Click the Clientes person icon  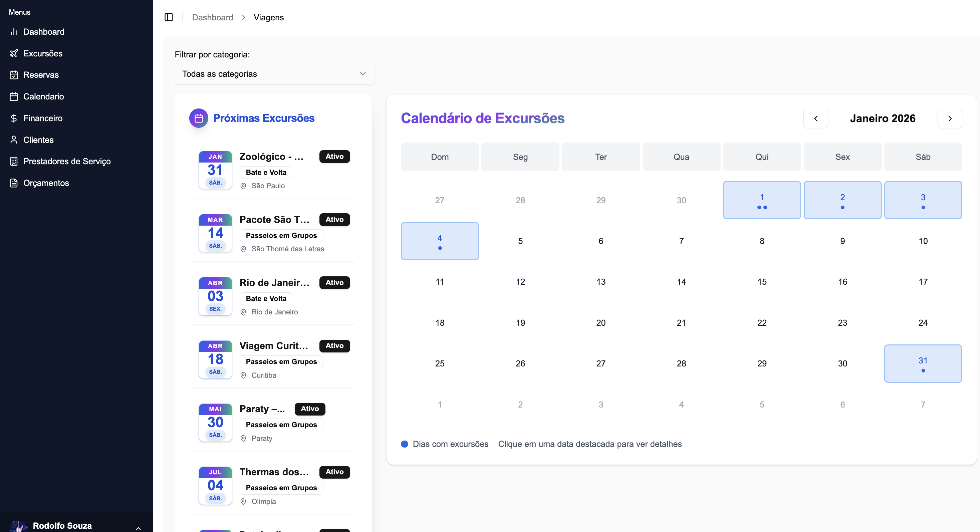pos(14,140)
